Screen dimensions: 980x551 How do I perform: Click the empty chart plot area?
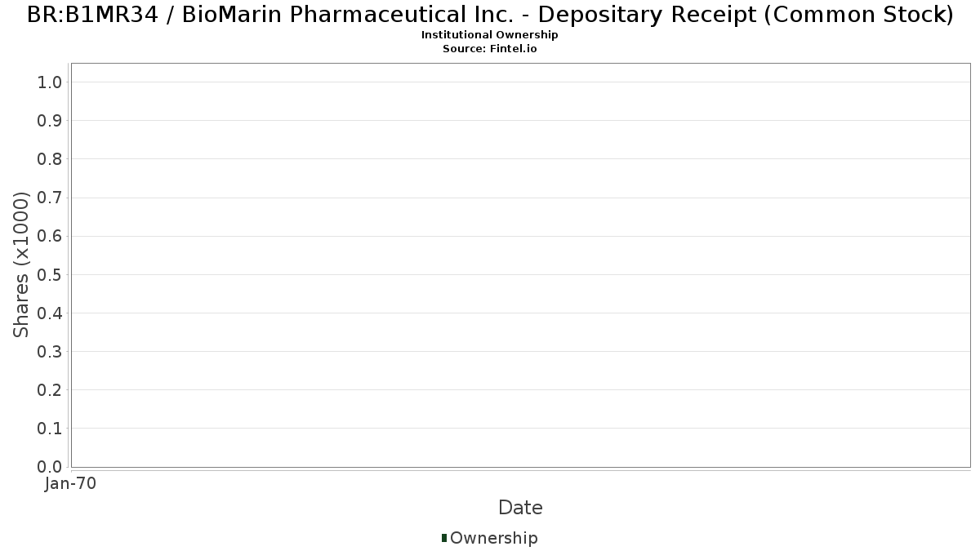(x=520, y=265)
